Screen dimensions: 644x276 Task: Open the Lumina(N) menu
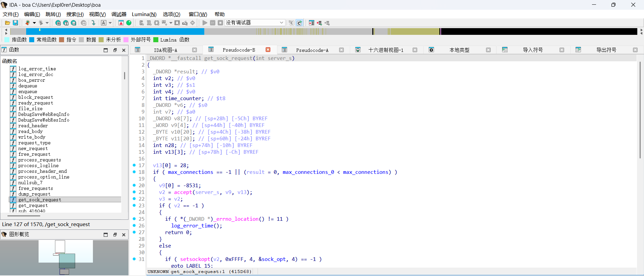(x=144, y=14)
